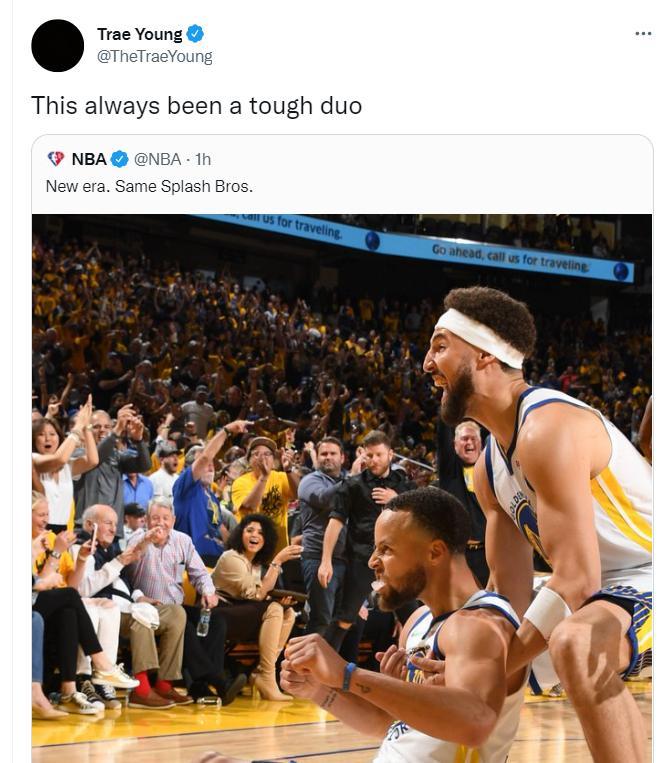Open the three-dot more options menu
This screenshot has height=763, width=664.
pos(643,34)
